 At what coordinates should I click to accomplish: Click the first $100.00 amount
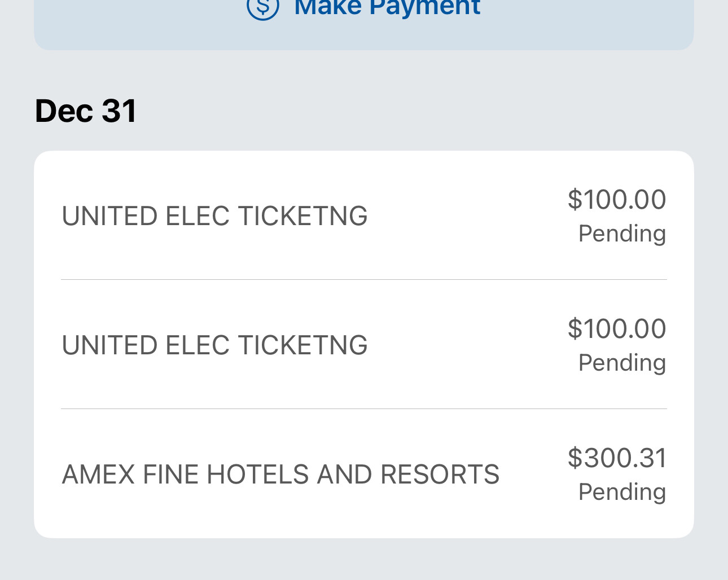click(617, 200)
